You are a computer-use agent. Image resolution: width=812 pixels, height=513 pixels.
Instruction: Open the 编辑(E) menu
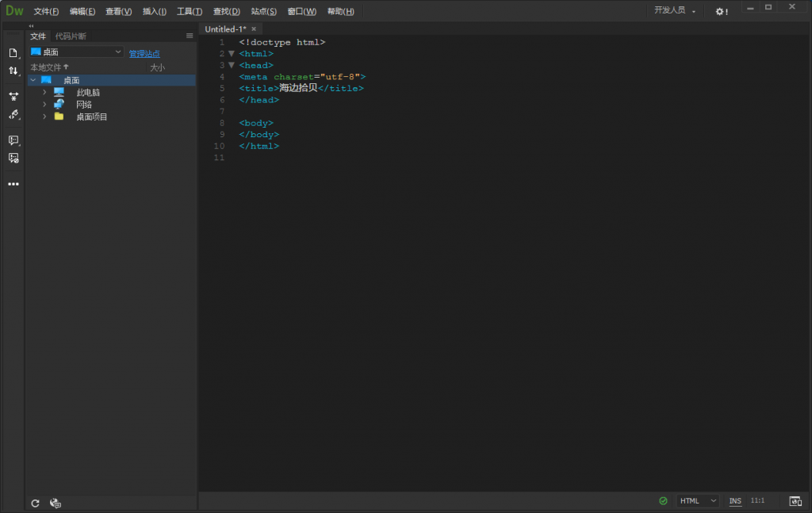tap(82, 11)
